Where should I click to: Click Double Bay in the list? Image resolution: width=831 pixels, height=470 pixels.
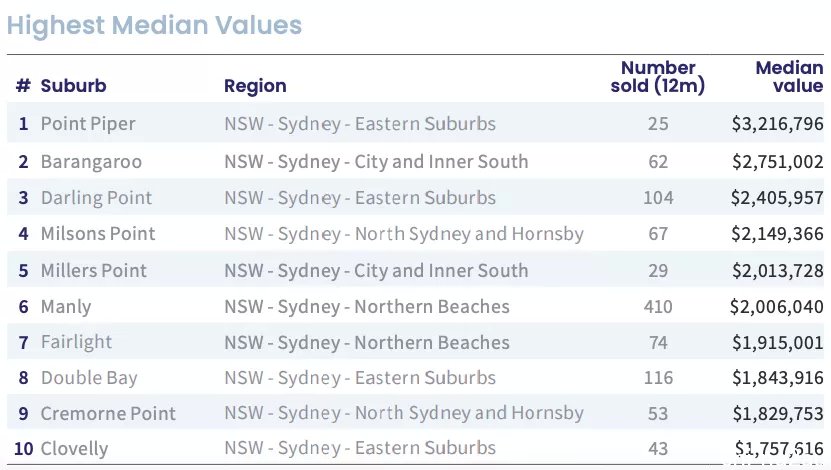89,378
